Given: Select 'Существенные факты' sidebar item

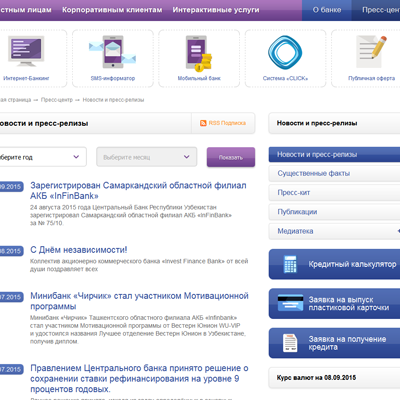Looking at the screenshot, I should (x=334, y=174).
